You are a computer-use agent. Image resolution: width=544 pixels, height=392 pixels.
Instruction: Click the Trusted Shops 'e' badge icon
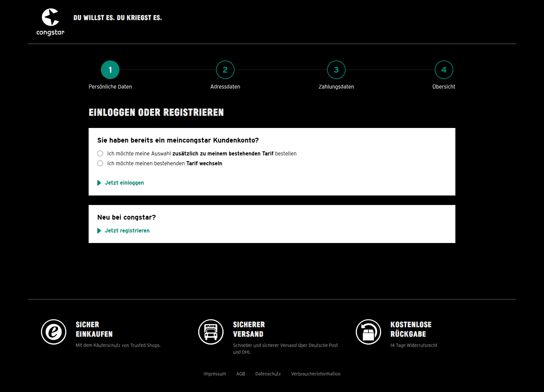[x=54, y=332]
